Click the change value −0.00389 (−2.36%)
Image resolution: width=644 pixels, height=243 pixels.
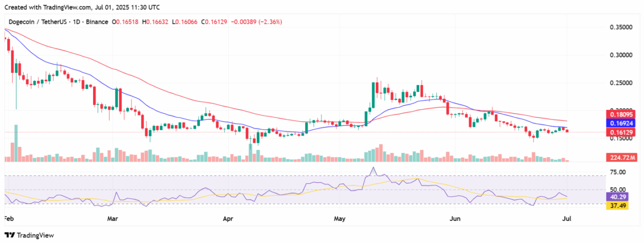coord(257,22)
